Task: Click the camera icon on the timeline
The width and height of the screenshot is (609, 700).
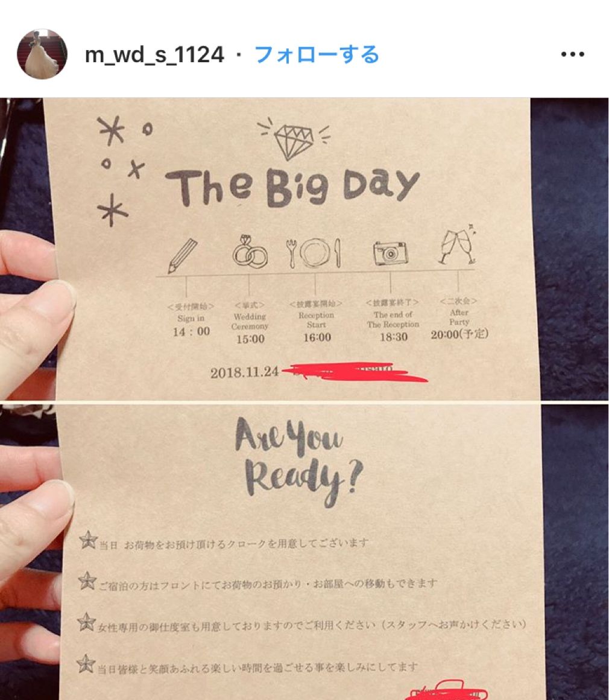Action: pyautogui.click(x=390, y=253)
